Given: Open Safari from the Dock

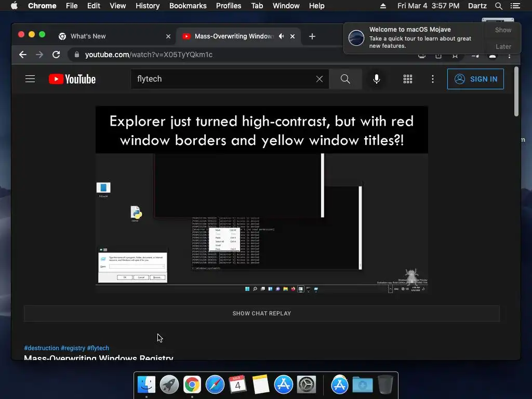Looking at the screenshot, I should click(x=215, y=385).
